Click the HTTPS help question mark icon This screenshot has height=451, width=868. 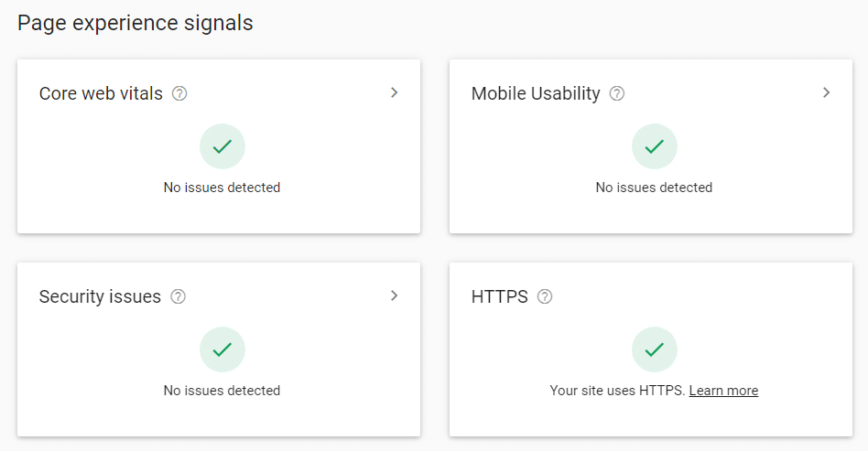pos(545,296)
